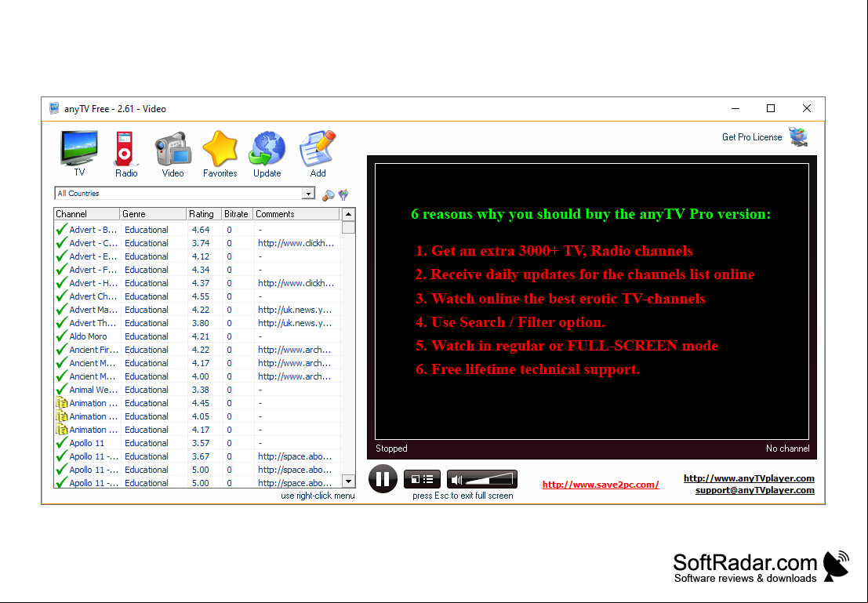Image resolution: width=868 pixels, height=603 pixels.
Task: Toggle the channel list view button
Action: [423, 479]
